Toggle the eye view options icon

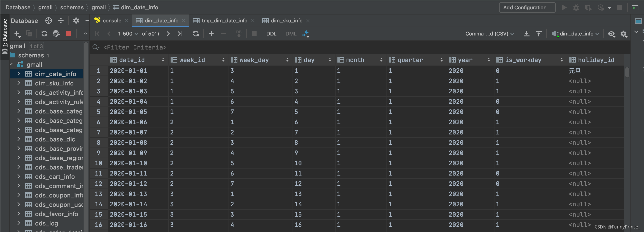[x=611, y=34]
